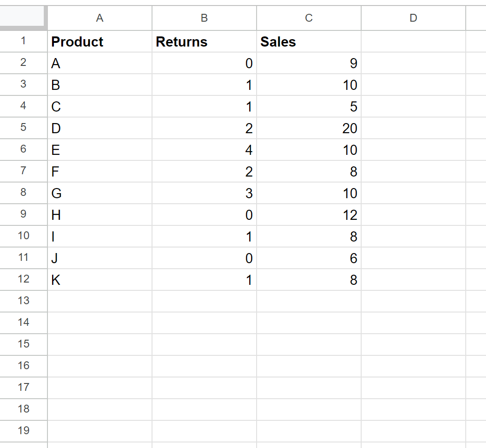Select the cell containing Product K
486x448 pixels.
click(x=100, y=279)
